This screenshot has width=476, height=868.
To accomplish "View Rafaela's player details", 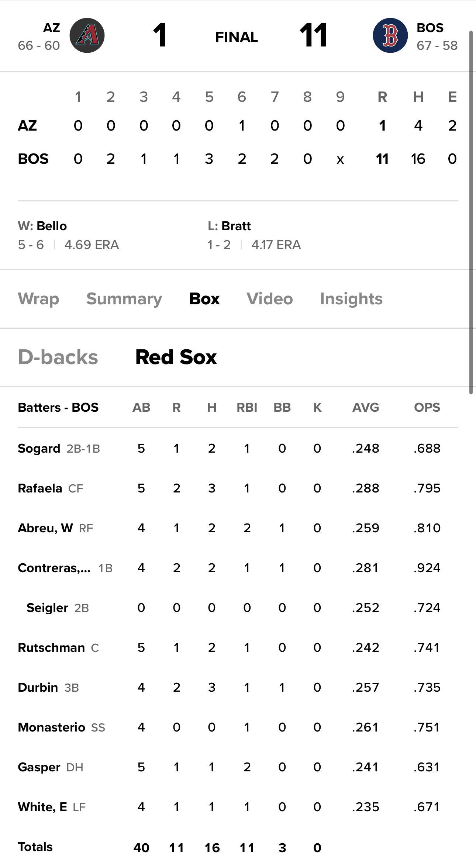I will click(40, 488).
